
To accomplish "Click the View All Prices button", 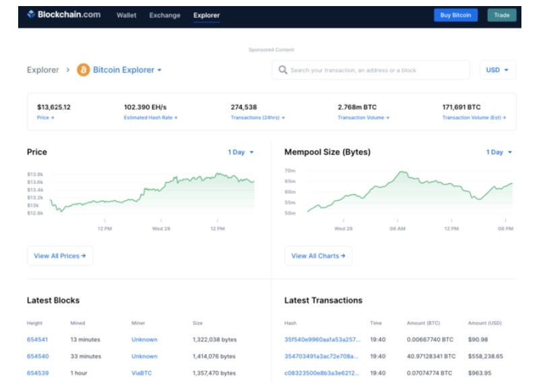I will pyautogui.click(x=60, y=256).
